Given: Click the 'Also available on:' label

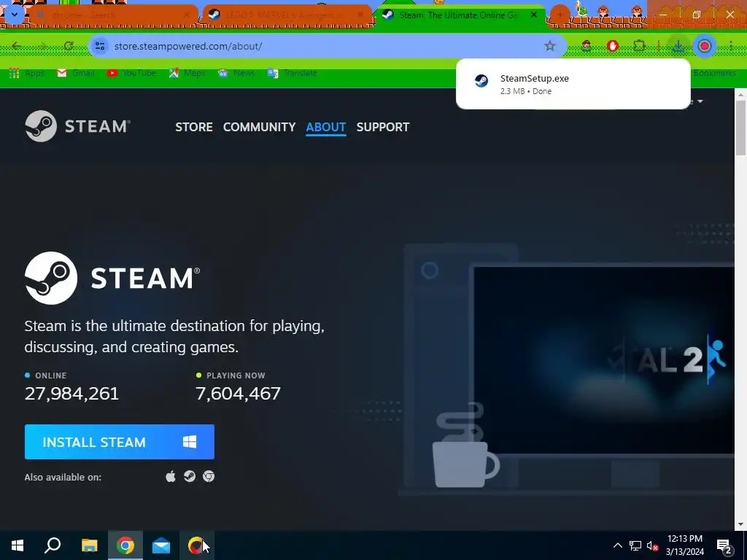Looking at the screenshot, I should [63, 477].
